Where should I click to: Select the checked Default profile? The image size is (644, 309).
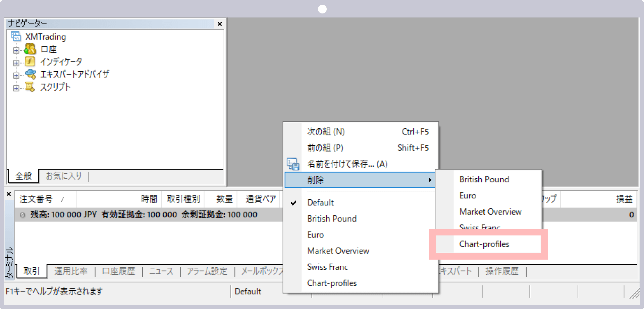pyautogui.click(x=320, y=203)
